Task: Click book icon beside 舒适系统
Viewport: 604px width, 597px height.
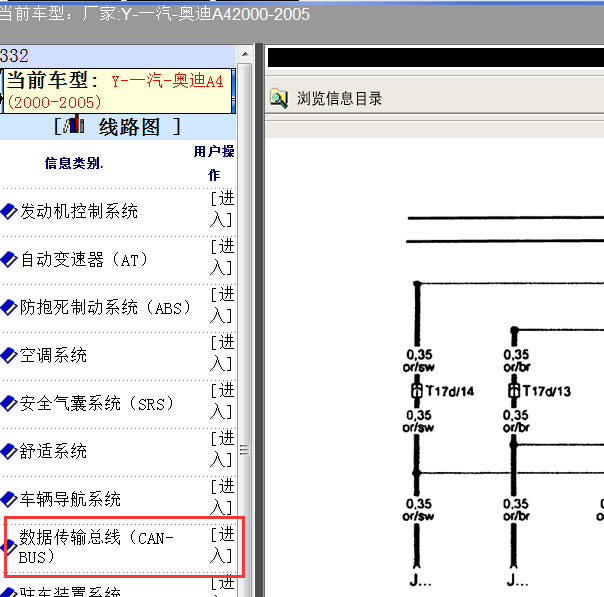Action: tap(8, 451)
